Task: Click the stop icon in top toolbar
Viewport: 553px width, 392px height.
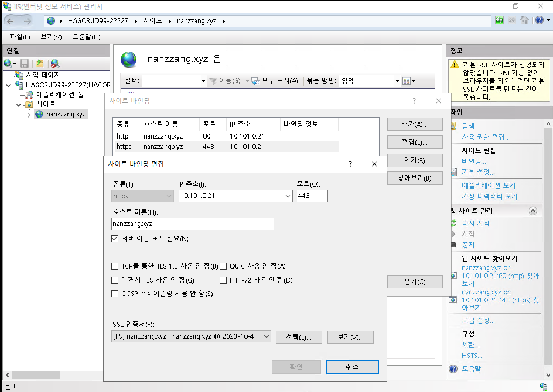Action: (x=512, y=20)
